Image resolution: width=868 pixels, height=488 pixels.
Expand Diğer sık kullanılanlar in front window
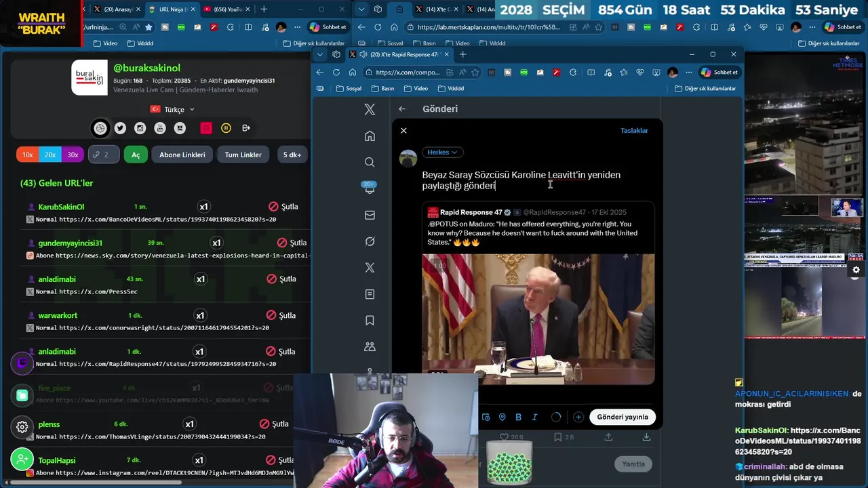point(704,89)
